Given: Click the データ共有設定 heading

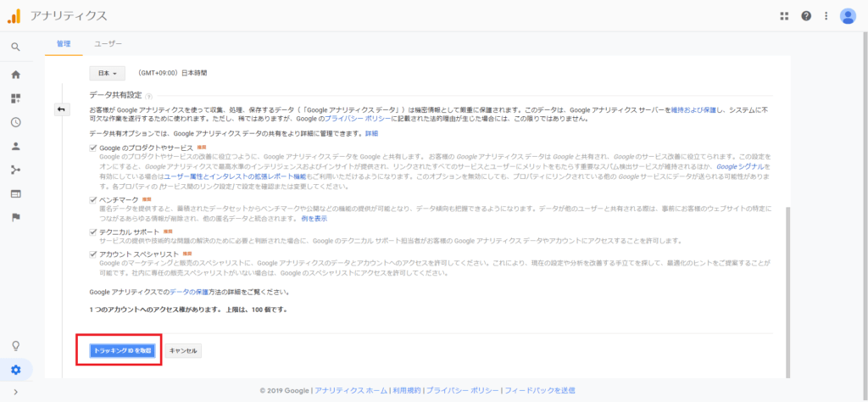Looking at the screenshot, I should (x=115, y=95).
